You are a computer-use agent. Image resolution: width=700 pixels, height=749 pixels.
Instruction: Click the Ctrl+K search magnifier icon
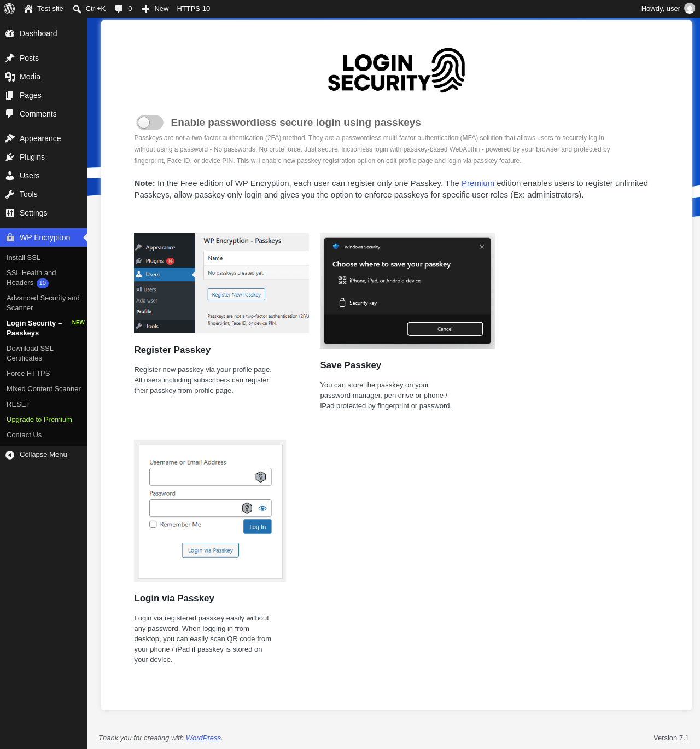coord(77,9)
